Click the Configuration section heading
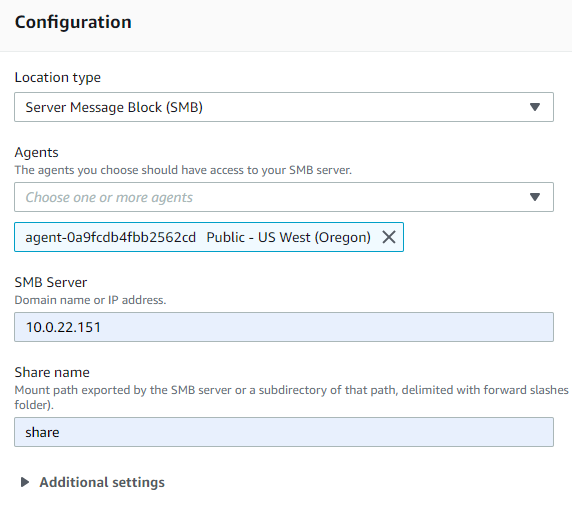 point(73,22)
